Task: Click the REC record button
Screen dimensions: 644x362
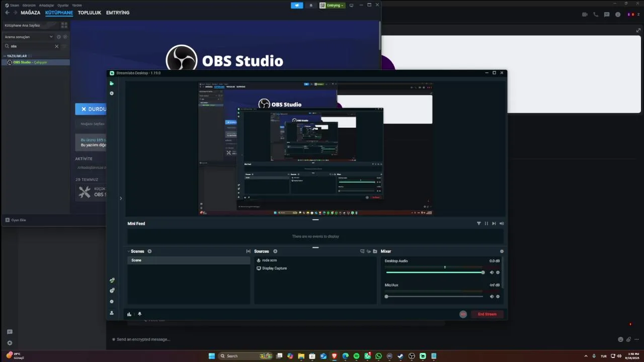Action: (463, 314)
